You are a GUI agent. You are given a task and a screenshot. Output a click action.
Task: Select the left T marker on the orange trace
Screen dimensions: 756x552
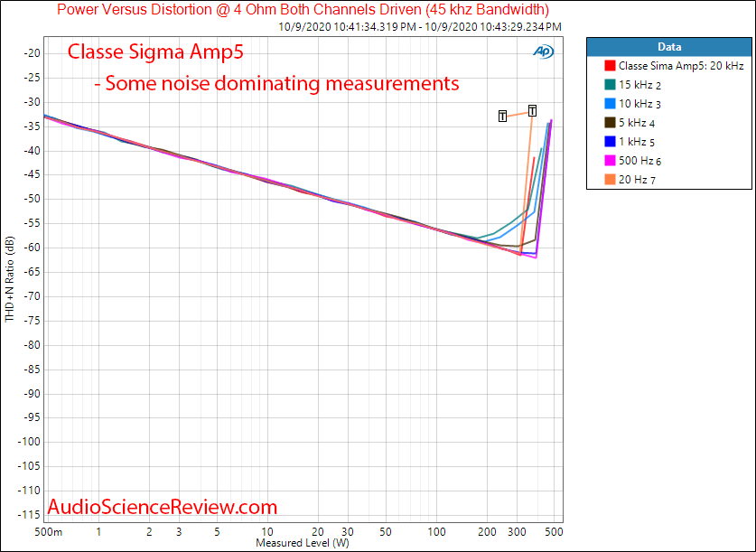point(502,117)
